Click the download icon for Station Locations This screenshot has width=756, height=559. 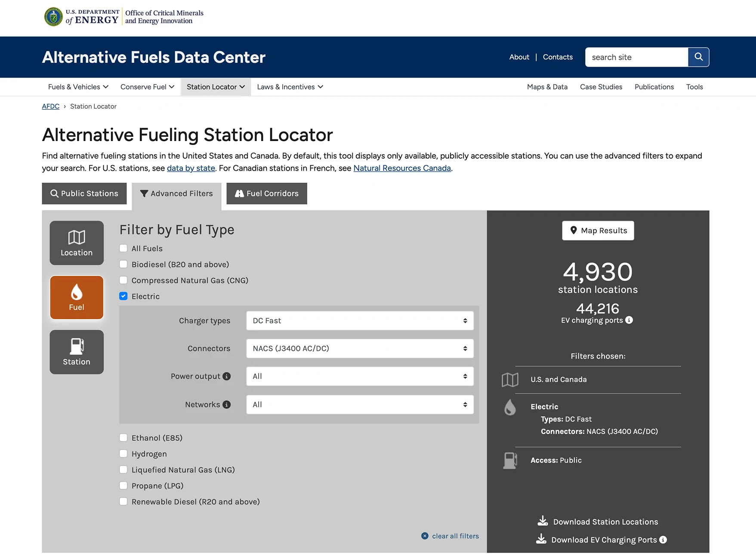click(x=543, y=521)
